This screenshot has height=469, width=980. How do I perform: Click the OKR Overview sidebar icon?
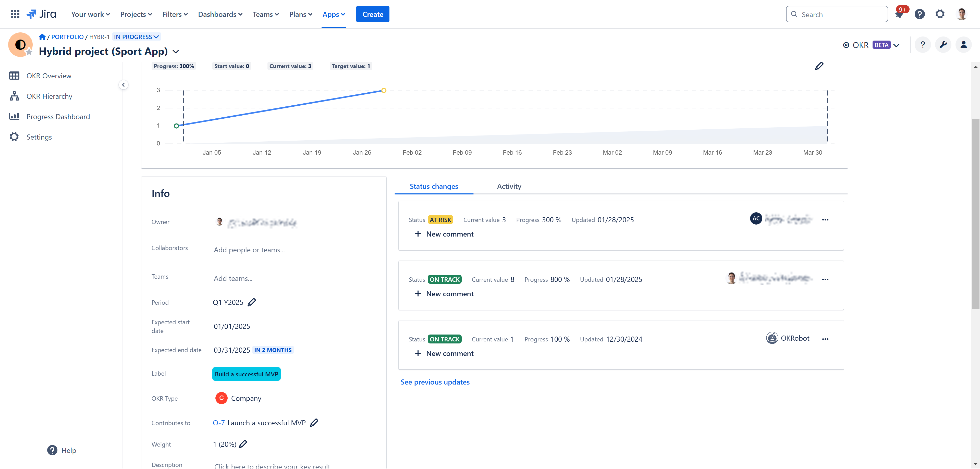[14, 76]
